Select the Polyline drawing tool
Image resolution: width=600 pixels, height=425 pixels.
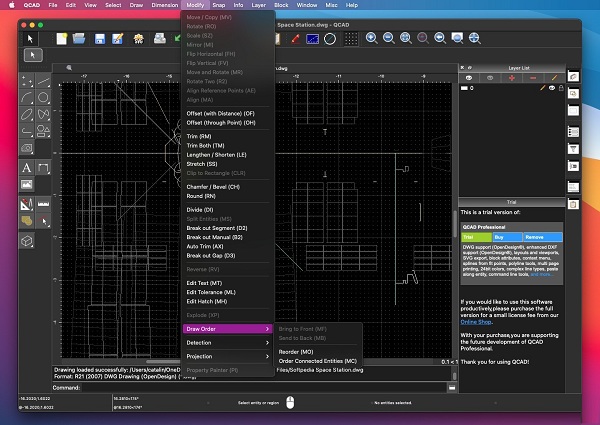[x=27, y=131]
